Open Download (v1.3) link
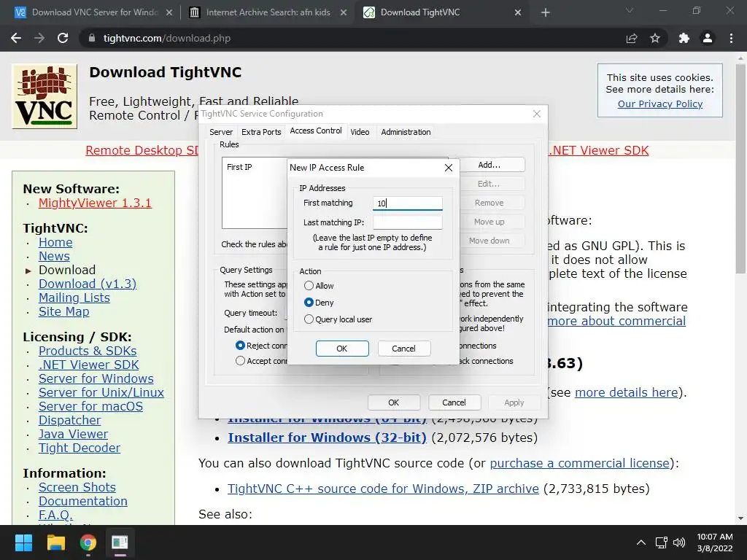Image resolution: width=747 pixels, height=560 pixels. (x=88, y=284)
